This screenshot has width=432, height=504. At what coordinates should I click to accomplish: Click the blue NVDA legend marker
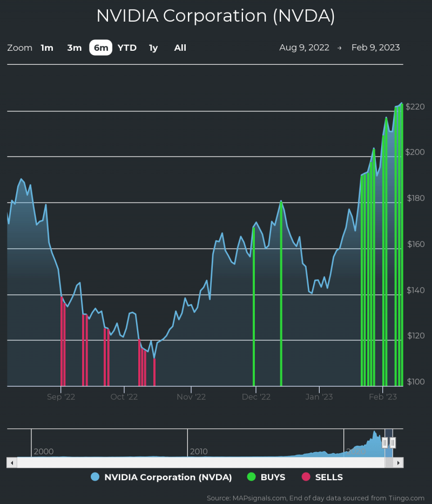pyautogui.click(x=95, y=476)
